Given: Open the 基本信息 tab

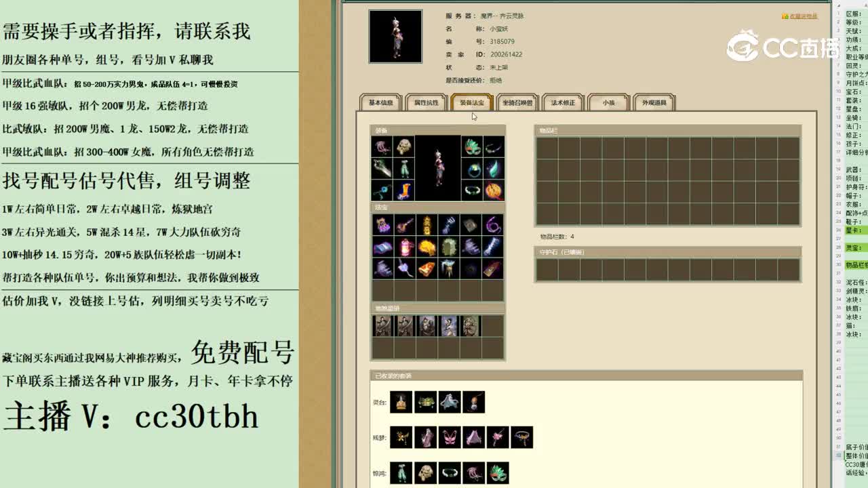Looking at the screenshot, I should pos(380,103).
